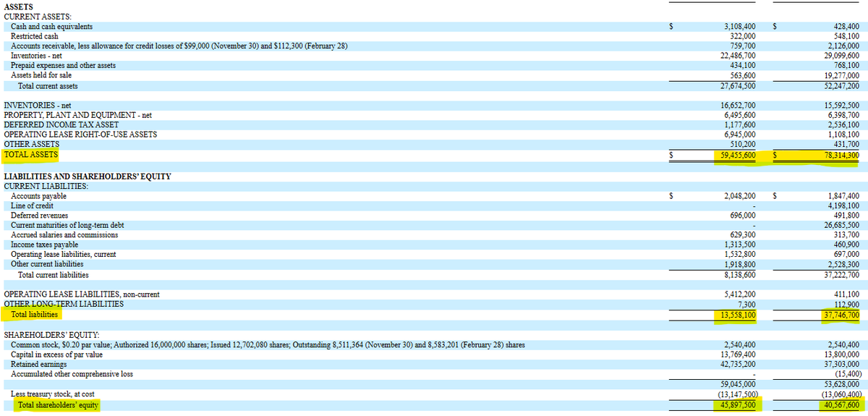Click the cash value 3,108,400

coord(739,27)
